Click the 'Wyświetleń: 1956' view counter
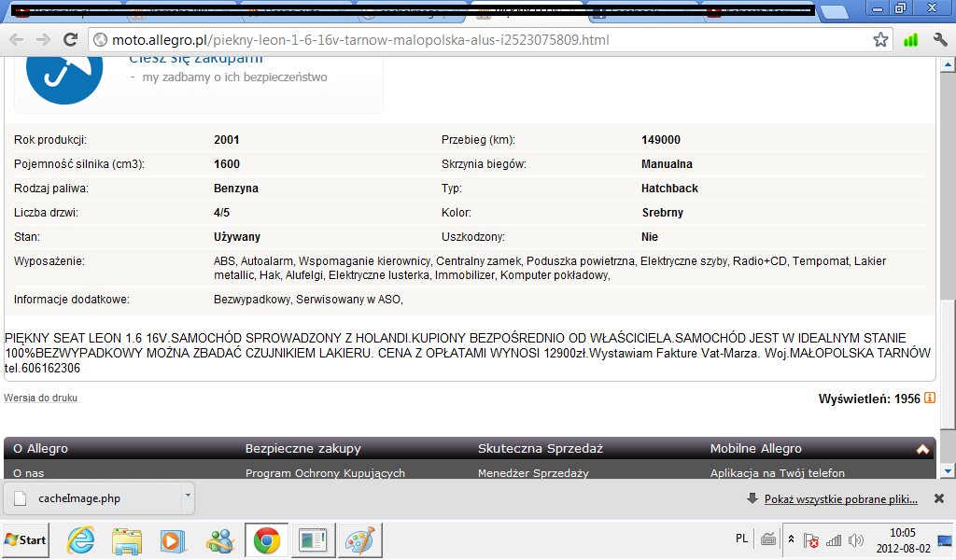This screenshot has width=956, height=560. [x=869, y=399]
